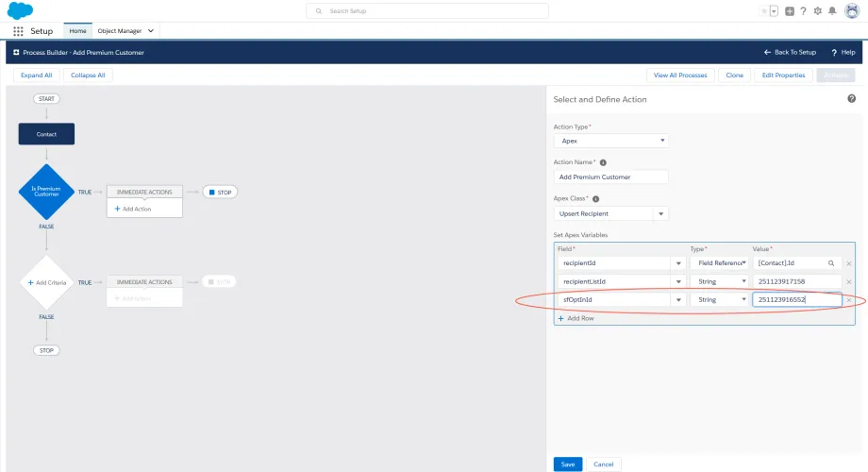Viewport: 868px width, 472px height.
Task: Expand the Apex Class Upsert Recipient dropdown
Action: pos(610,214)
